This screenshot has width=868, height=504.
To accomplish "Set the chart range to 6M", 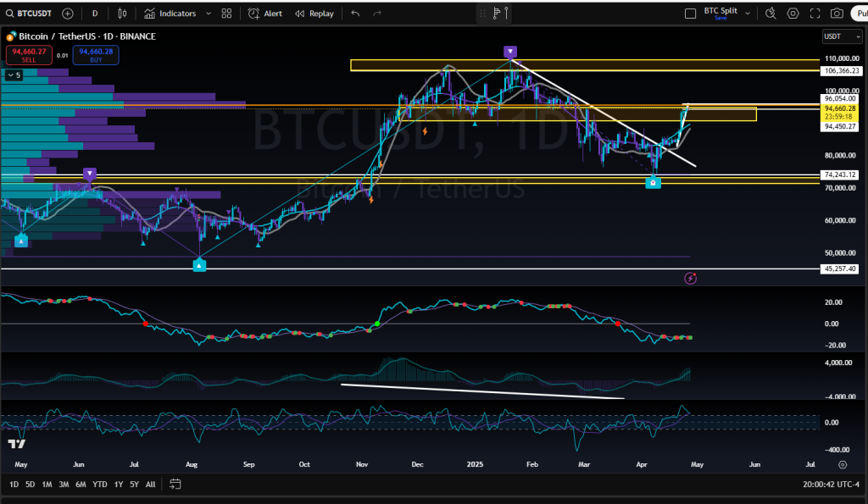I will [81, 485].
